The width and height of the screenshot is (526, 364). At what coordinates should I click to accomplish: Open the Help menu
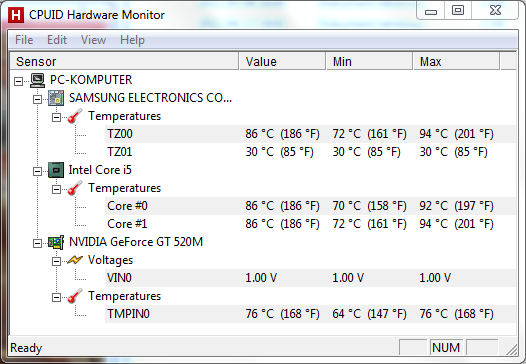(x=133, y=40)
